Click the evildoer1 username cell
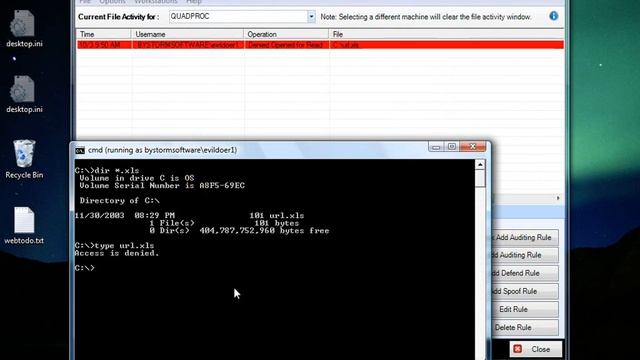Viewport: 640px width, 360px height. (x=188, y=45)
